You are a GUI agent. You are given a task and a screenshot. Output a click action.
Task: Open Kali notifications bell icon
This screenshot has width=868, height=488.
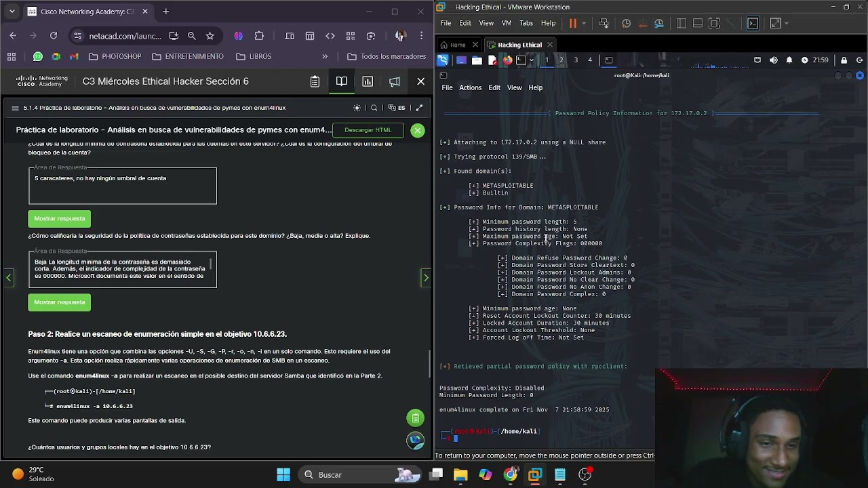pos(789,60)
